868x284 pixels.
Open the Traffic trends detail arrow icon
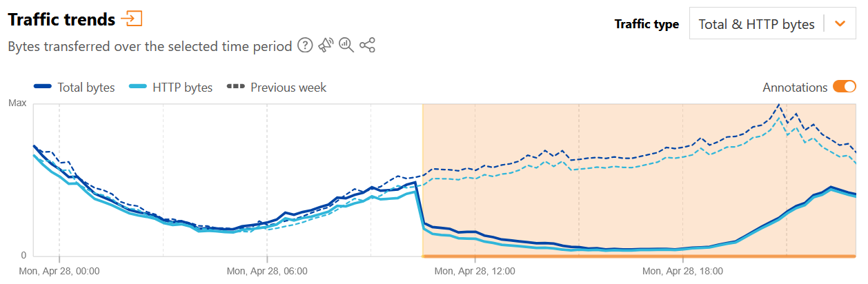click(x=131, y=19)
